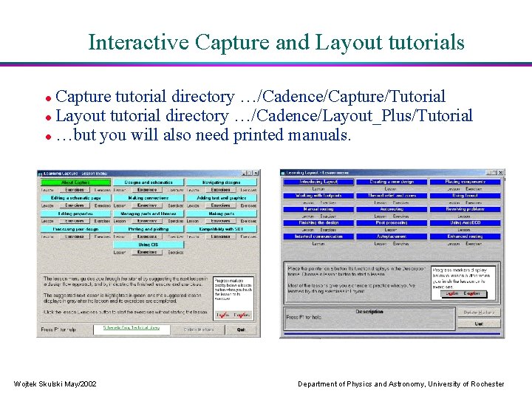
Task: Click Exercises button under About Capture
Action: [75, 190]
